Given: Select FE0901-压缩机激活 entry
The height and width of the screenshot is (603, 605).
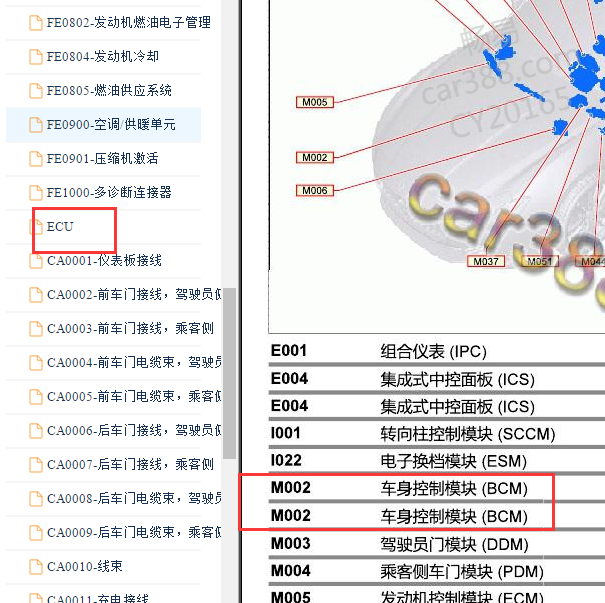Looking at the screenshot, I should click(x=103, y=159).
